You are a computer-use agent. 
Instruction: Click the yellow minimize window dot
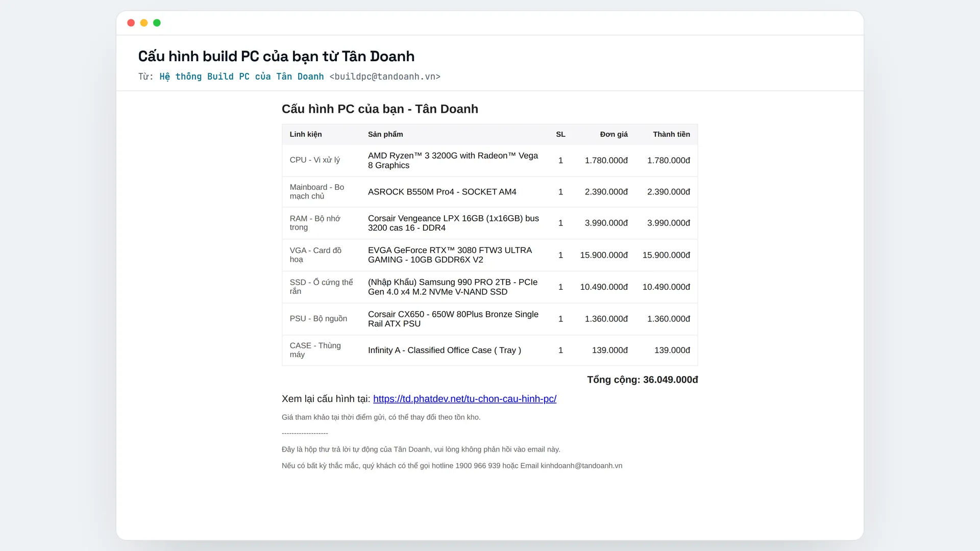click(144, 23)
